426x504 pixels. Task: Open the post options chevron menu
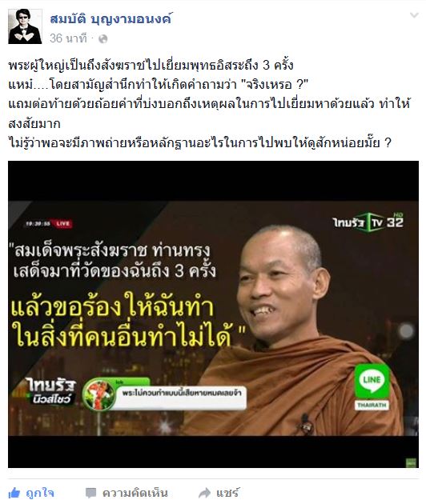[x=414, y=15]
